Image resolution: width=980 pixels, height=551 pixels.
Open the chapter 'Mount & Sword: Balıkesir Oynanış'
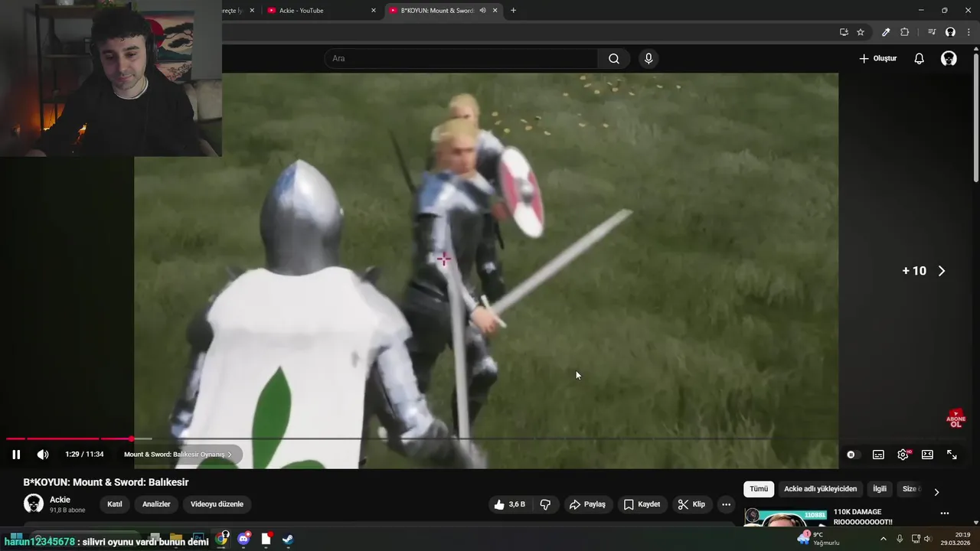click(x=178, y=455)
